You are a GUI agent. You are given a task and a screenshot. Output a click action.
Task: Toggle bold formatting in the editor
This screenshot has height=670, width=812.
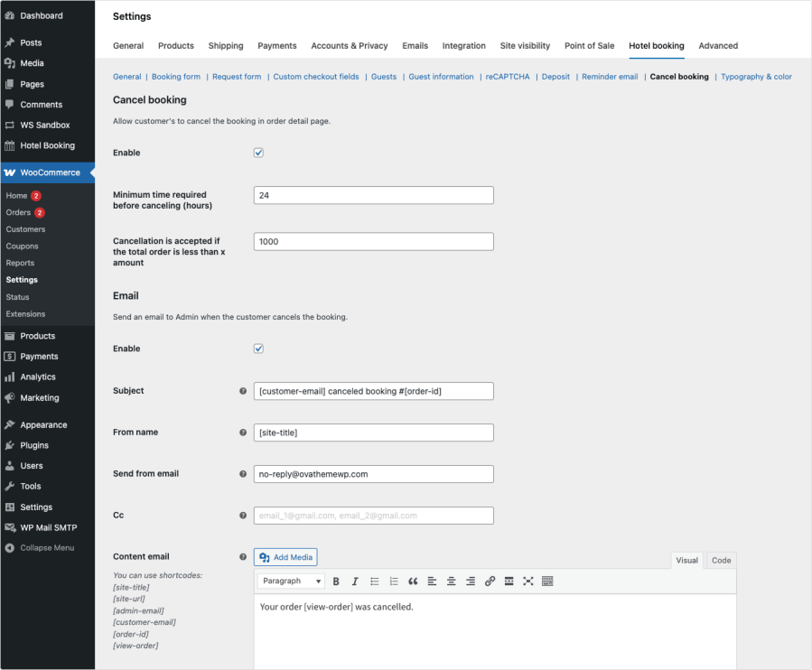click(336, 582)
